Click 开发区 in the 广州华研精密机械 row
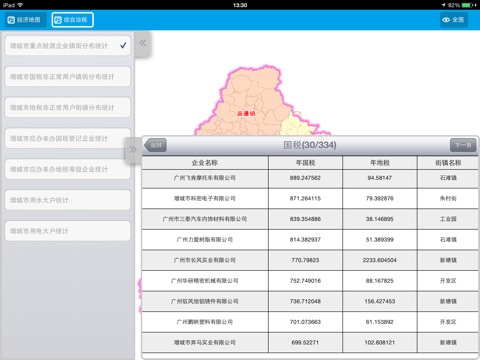Screen dimensions: 480x360 (448, 281)
